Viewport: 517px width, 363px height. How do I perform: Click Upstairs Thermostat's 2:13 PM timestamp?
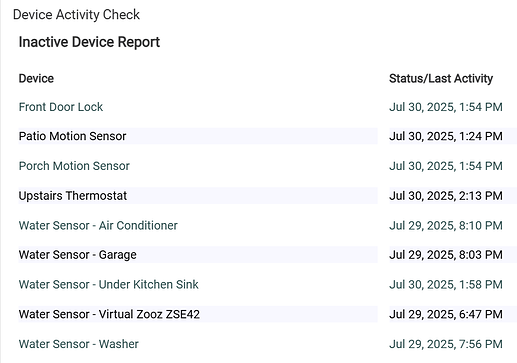[446, 196]
